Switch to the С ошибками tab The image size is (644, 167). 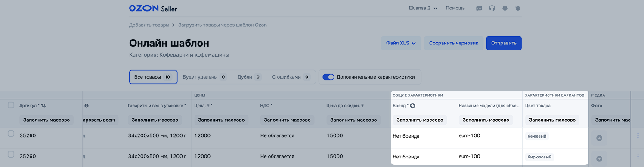point(291,77)
